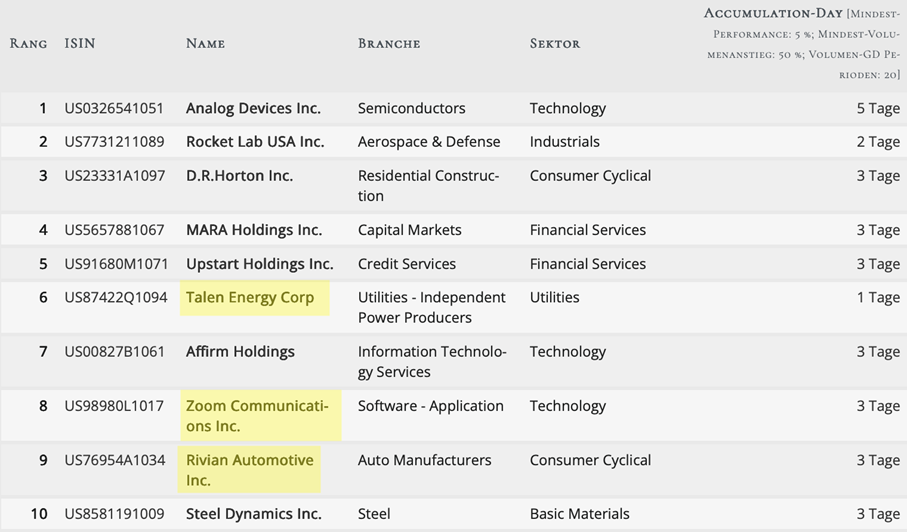Click the Industrials sector cell
907x532 pixels.
[x=565, y=142]
